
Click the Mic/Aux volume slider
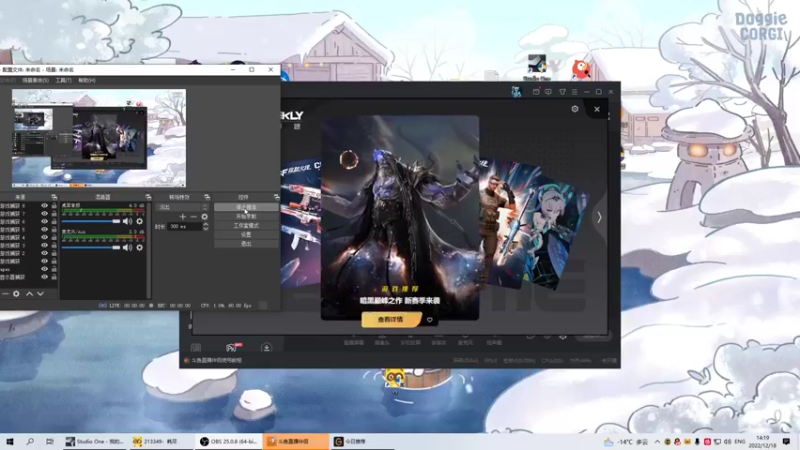(x=90, y=247)
